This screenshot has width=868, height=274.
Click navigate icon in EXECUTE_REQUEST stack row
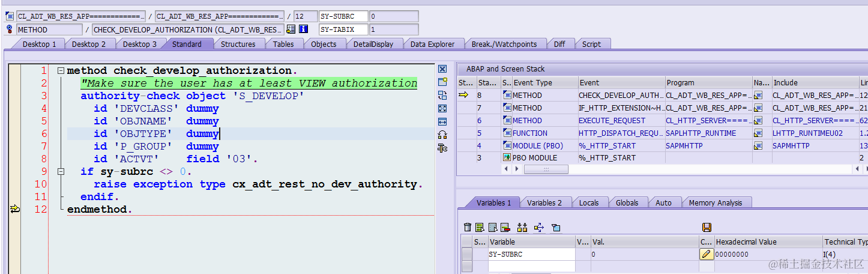pos(758,120)
